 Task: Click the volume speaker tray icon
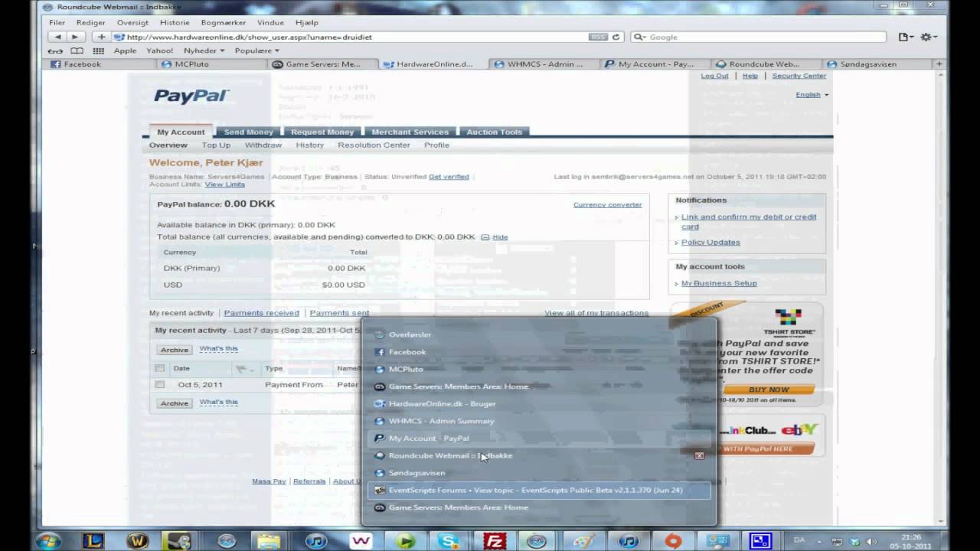tap(870, 541)
